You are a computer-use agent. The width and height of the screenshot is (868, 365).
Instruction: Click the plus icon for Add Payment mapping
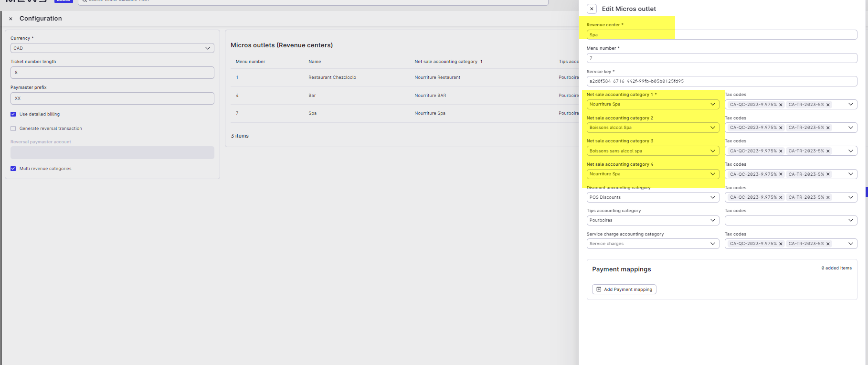pyautogui.click(x=599, y=290)
